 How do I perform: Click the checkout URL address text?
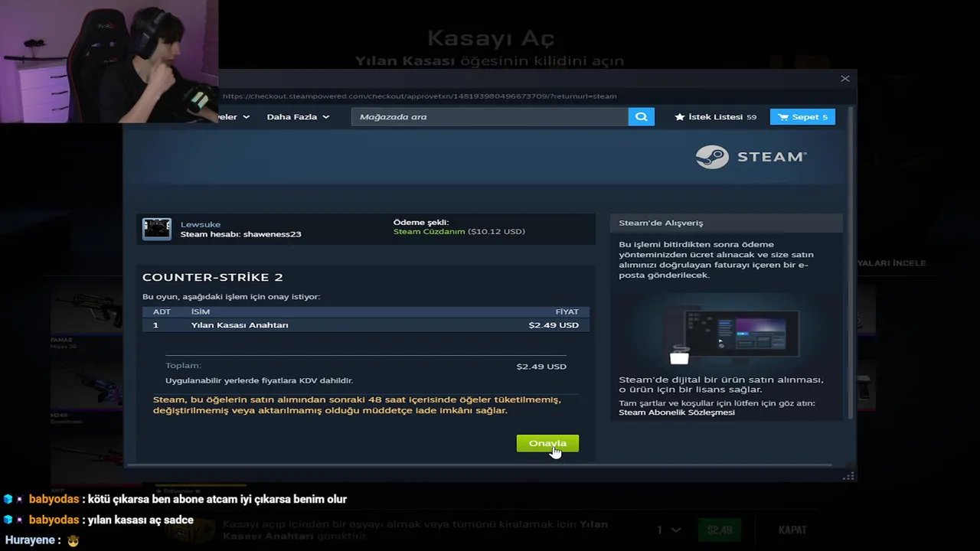tap(420, 96)
